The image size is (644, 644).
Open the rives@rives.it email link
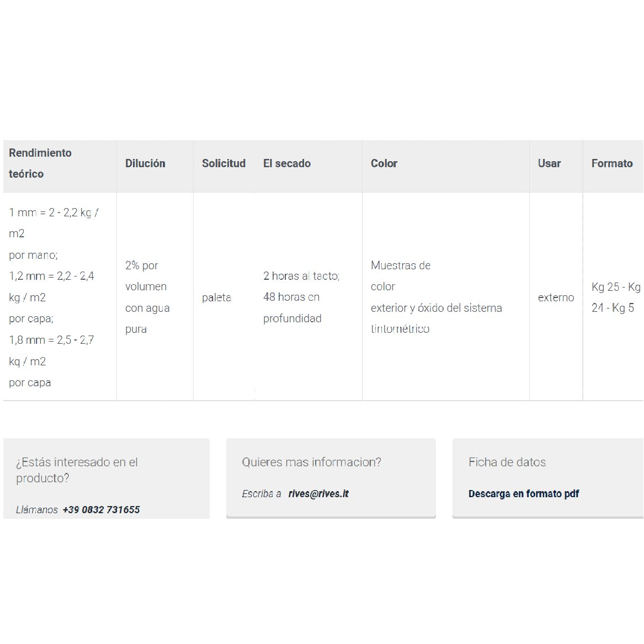pyautogui.click(x=318, y=494)
